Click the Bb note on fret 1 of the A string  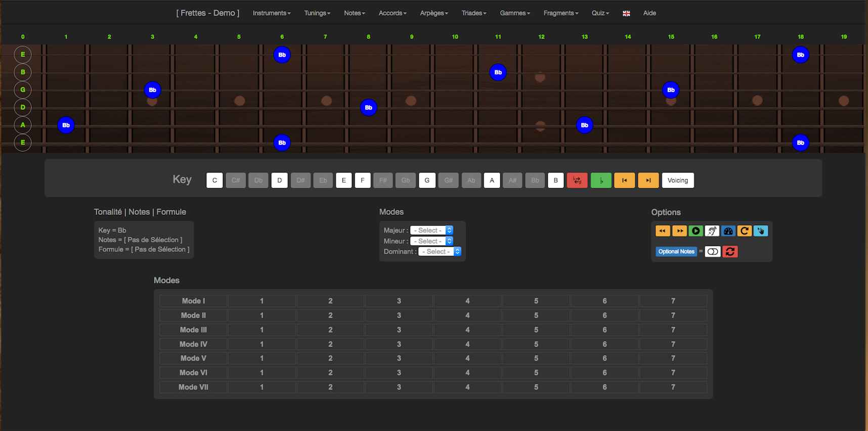coord(66,125)
